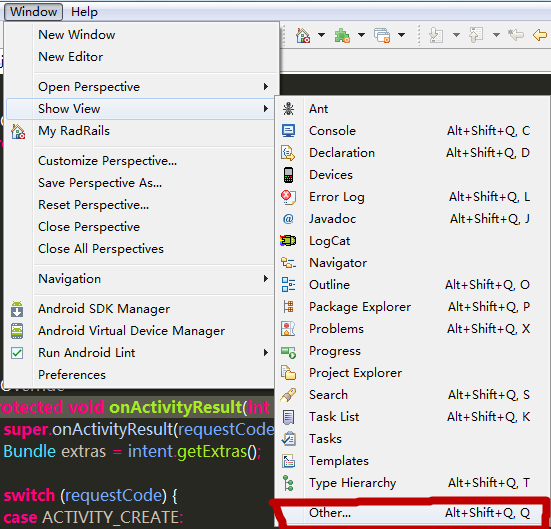Click the switch (requestCode) code line

(x=91, y=495)
